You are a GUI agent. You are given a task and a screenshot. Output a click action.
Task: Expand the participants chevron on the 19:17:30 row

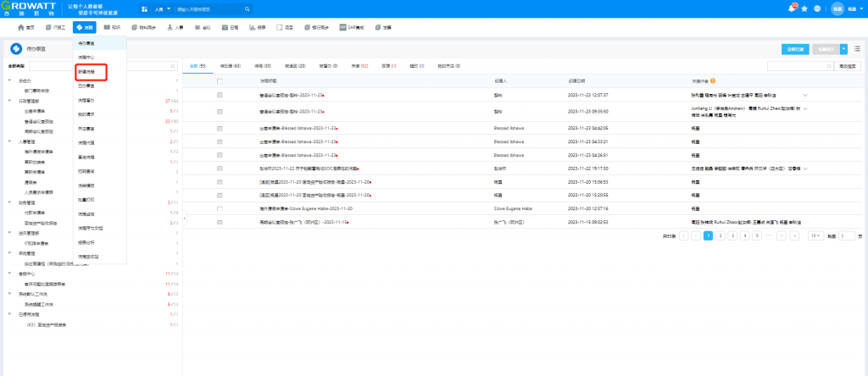[x=805, y=168]
